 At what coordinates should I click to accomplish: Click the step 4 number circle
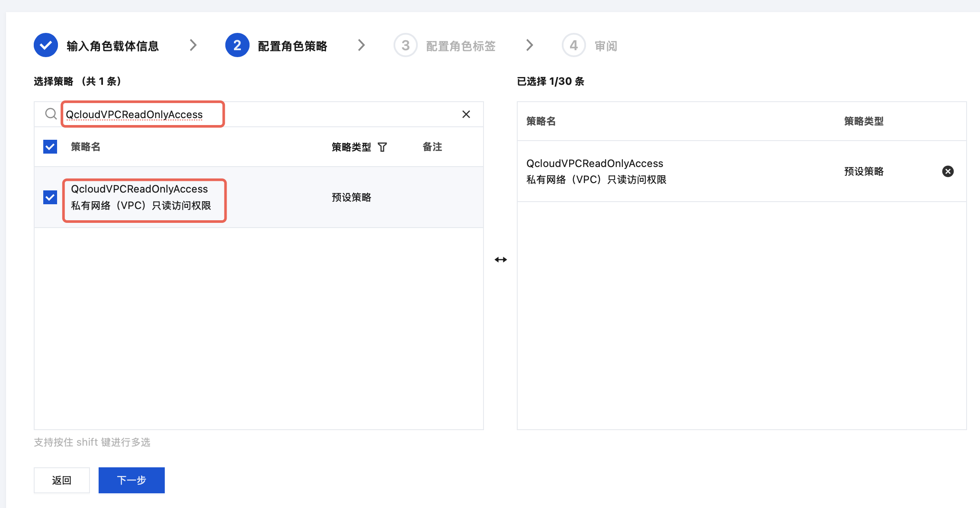(573, 45)
